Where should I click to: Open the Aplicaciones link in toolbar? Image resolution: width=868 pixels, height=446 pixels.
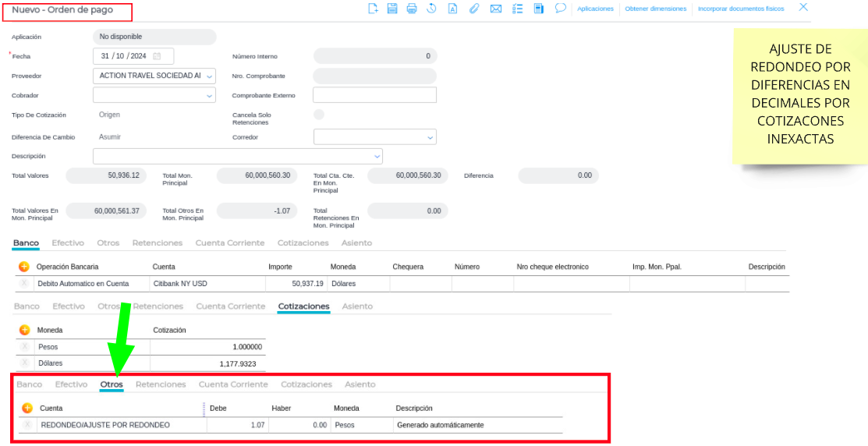(x=595, y=9)
